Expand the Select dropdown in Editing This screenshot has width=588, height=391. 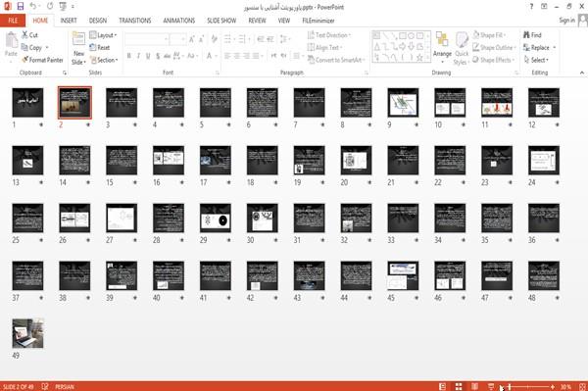(536, 60)
